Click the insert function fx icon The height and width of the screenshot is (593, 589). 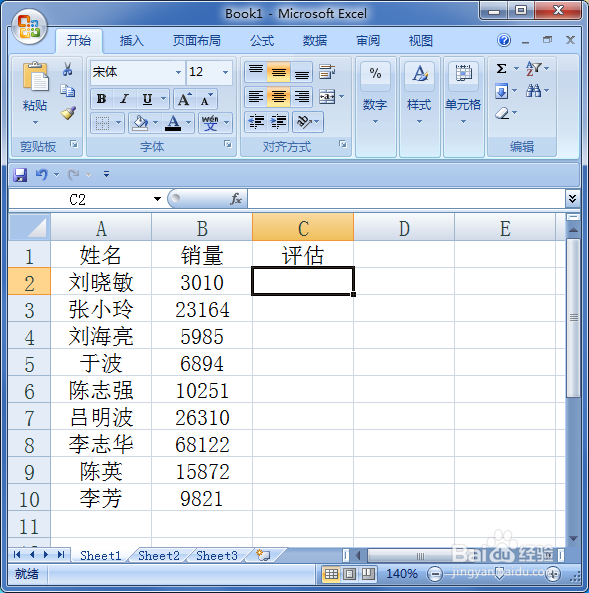[x=235, y=198]
